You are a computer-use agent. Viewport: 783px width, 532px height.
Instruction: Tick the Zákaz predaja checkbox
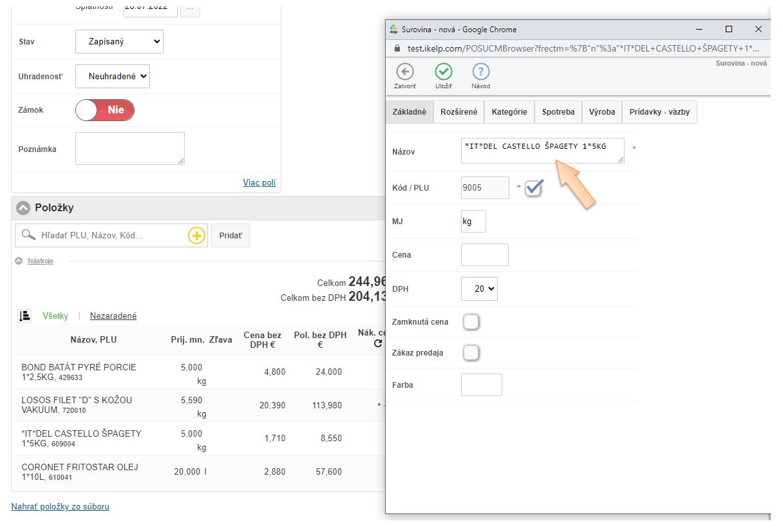click(x=471, y=352)
